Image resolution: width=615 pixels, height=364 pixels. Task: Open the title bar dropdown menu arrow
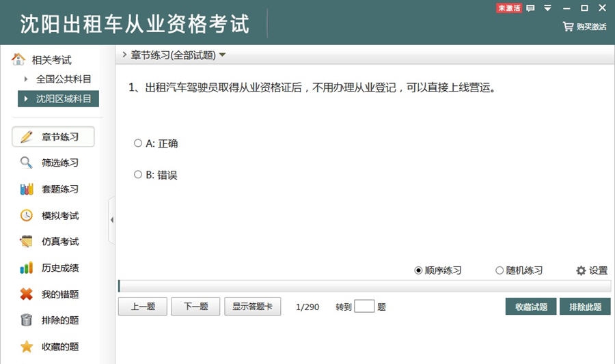tap(548, 8)
